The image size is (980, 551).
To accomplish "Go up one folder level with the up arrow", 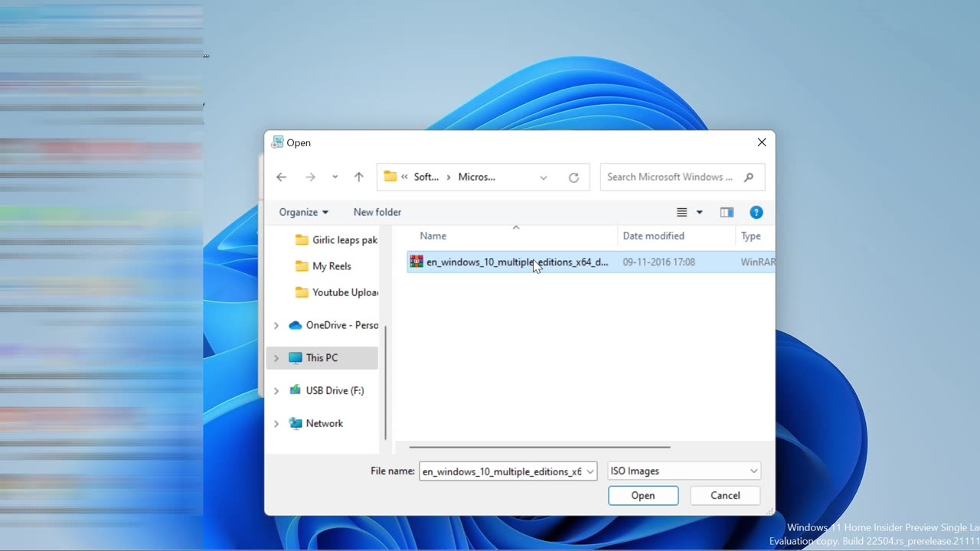I will (358, 177).
